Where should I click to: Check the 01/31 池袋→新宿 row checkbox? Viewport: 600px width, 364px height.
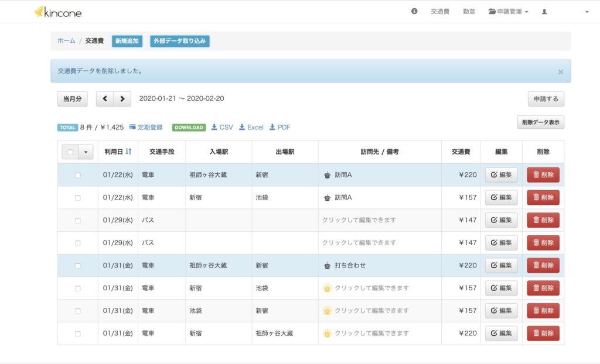tap(78, 311)
